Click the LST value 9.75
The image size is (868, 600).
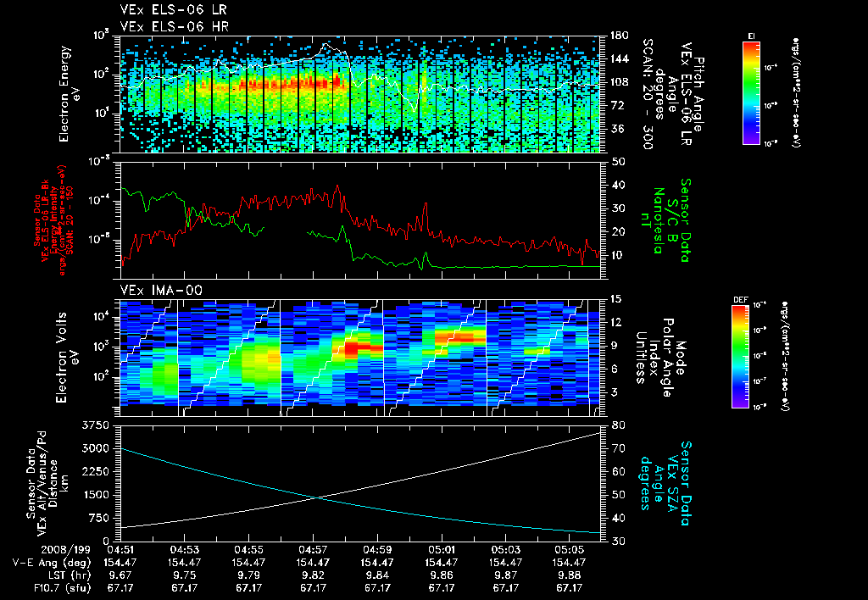(184, 575)
